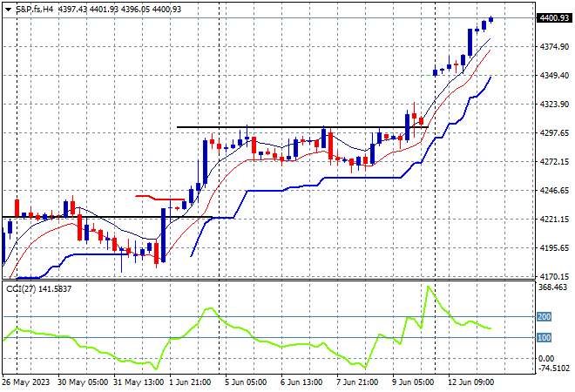Click the tall blue candle on 1 Jun

[x=163, y=235]
